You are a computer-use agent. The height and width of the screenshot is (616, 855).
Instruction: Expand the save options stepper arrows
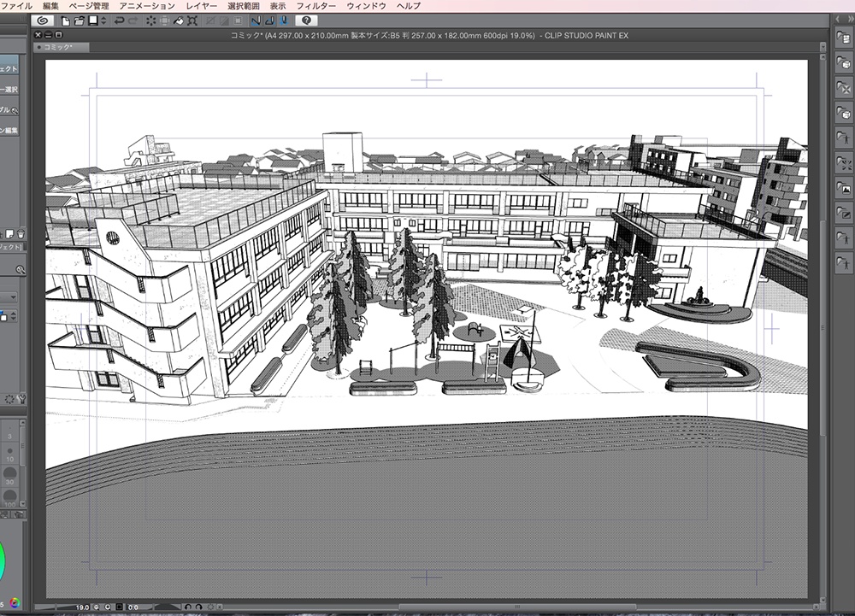pyautogui.click(x=102, y=20)
